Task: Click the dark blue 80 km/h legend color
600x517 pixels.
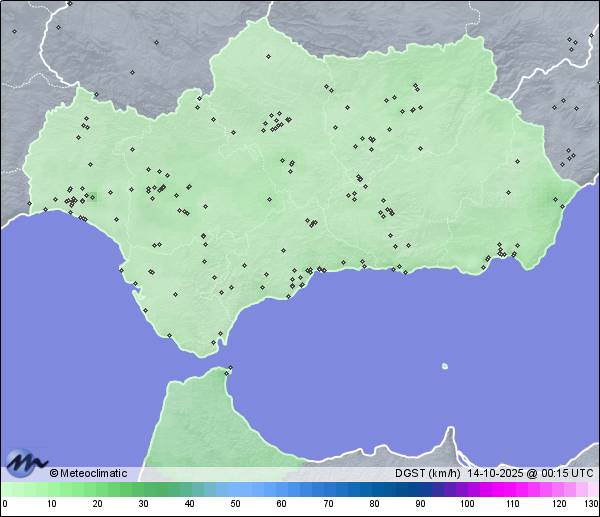Action: tap(374, 490)
